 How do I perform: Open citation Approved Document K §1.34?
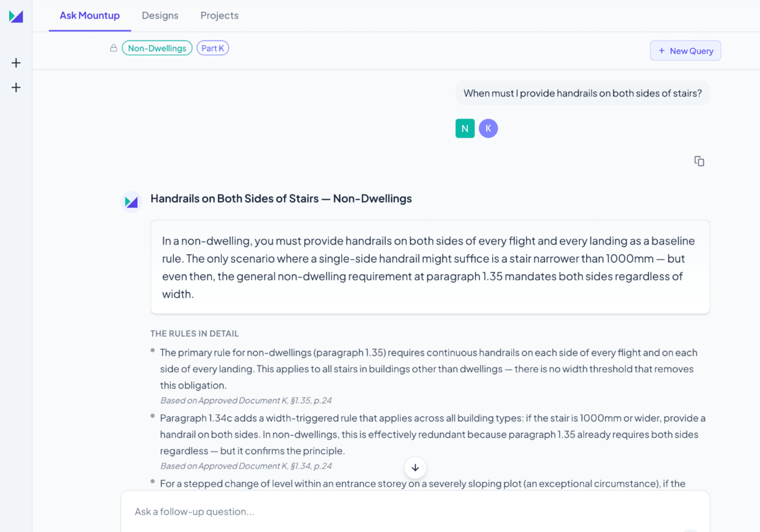pos(246,466)
